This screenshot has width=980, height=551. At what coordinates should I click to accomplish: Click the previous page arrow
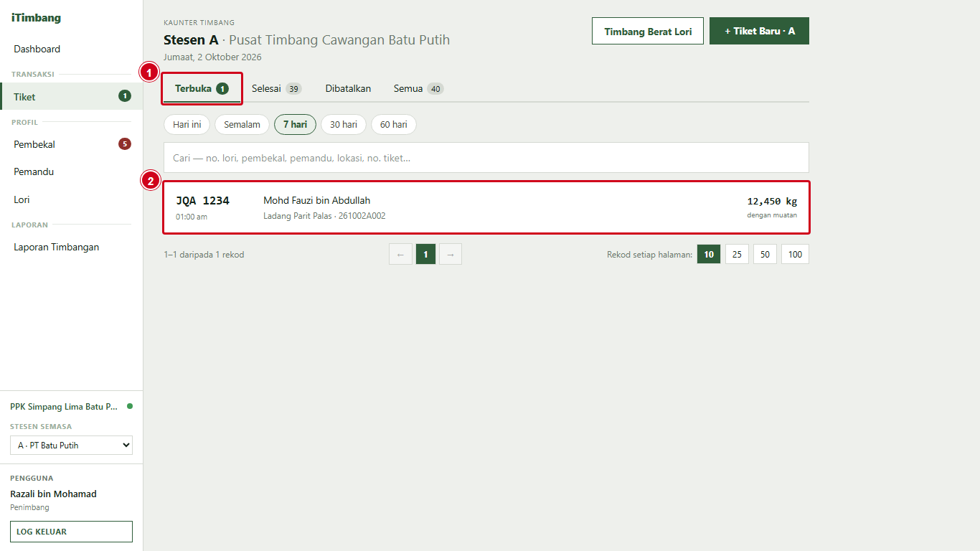(400, 254)
